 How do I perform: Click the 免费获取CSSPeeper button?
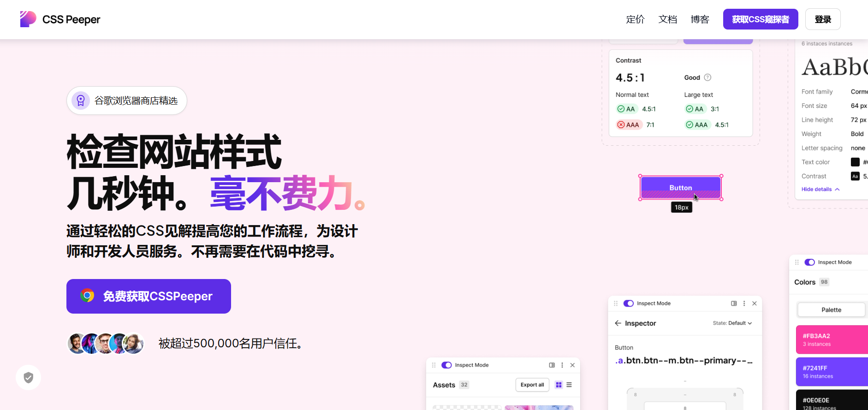click(x=149, y=296)
